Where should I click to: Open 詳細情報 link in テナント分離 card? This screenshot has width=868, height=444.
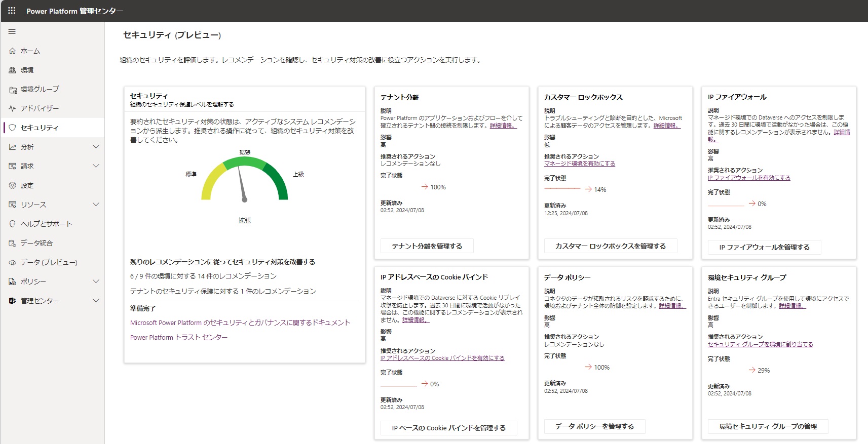(503, 126)
